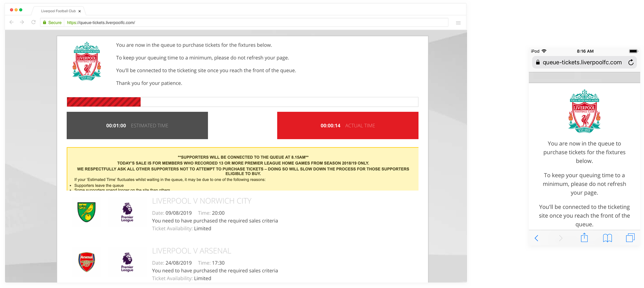644x288 pixels.
Task: Reload the page with the refresh icon
Action: (x=33, y=22)
